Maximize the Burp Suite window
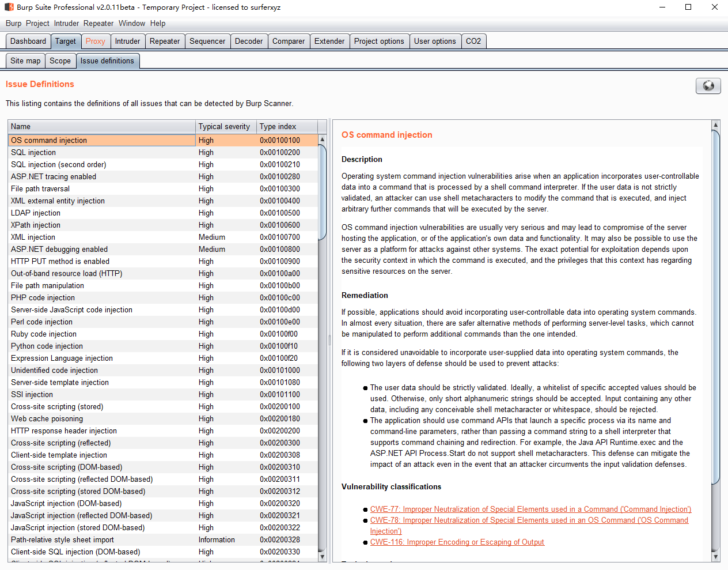The height and width of the screenshot is (570, 728). (688, 7)
